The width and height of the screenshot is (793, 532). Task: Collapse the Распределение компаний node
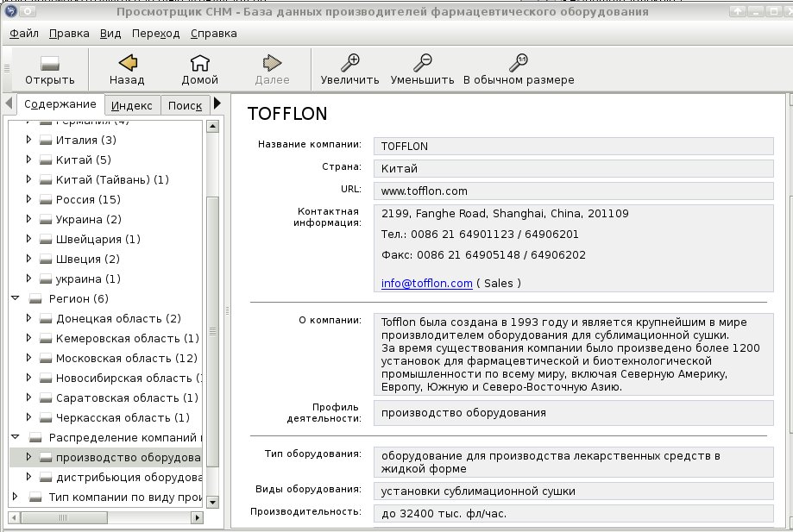click(16, 436)
